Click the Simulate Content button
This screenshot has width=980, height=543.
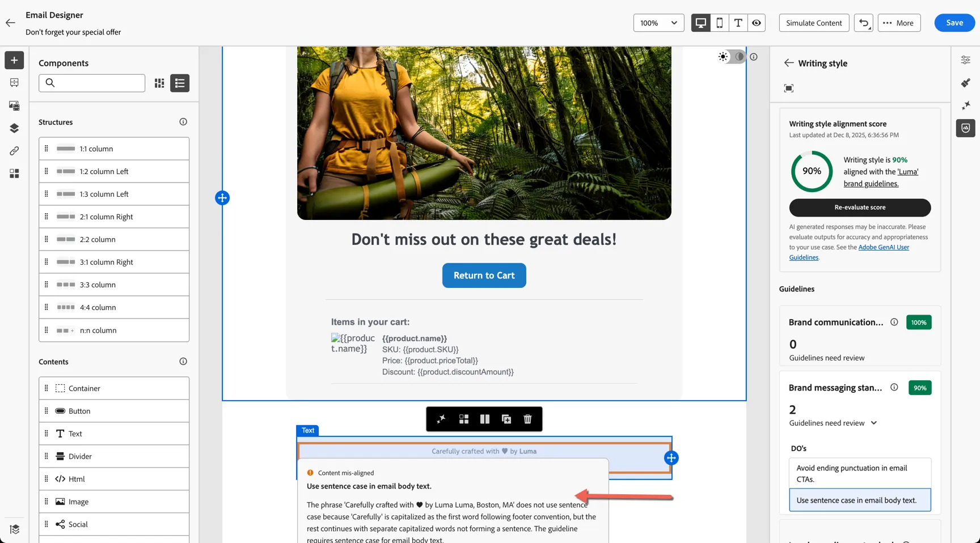(x=814, y=23)
